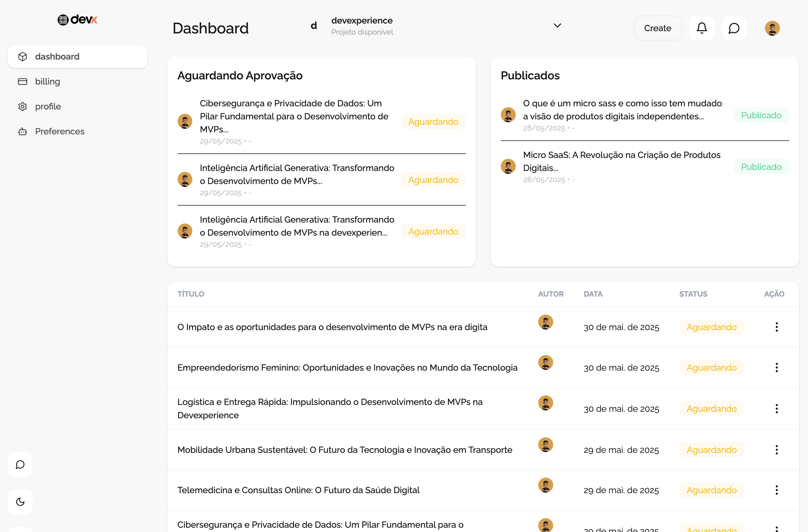
Task: Click the dashboard cube icon in sidebar
Action: click(22, 57)
